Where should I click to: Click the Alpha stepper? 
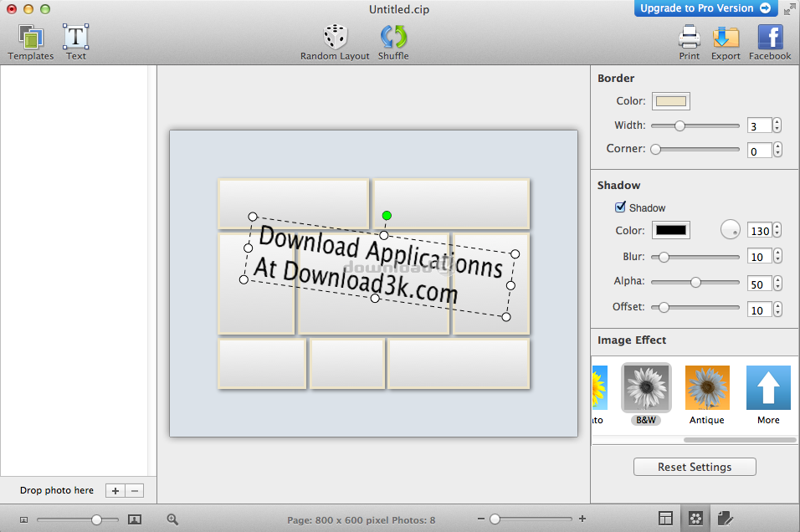[x=777, y=283]
